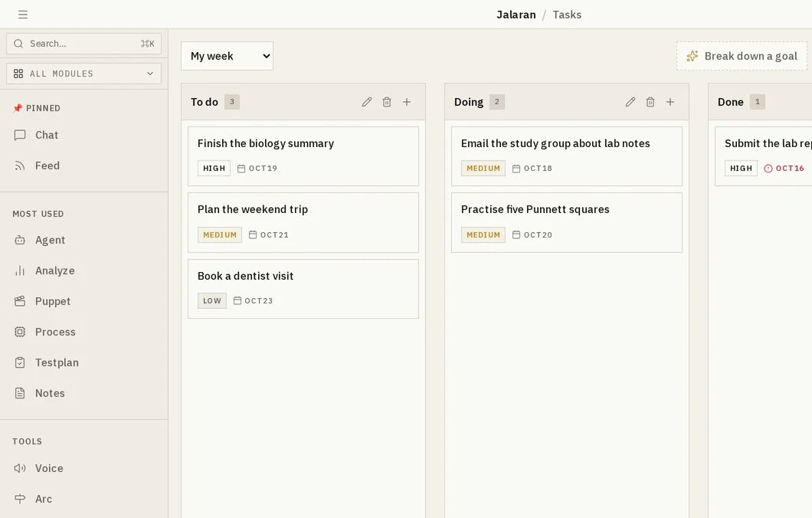Open the Feed module
Viewport: 812px width, 518px height.
pyautogui.click(x=84, y=166)
